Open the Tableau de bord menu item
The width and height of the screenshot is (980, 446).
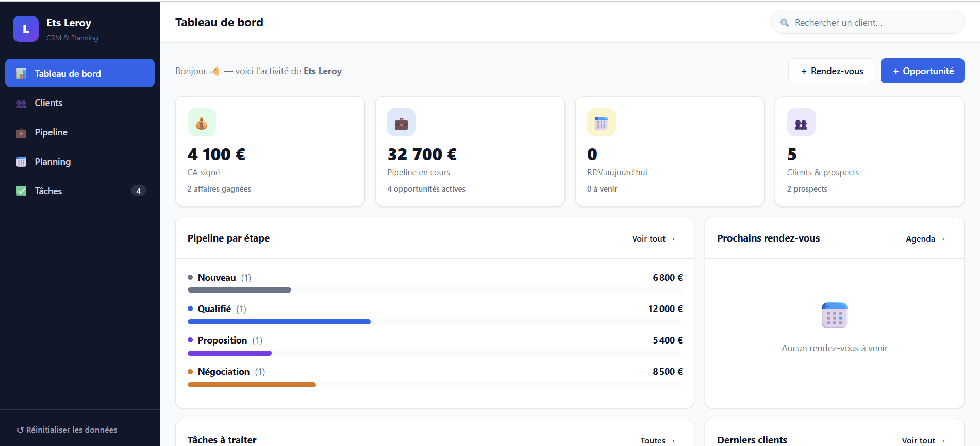point(80,73)
